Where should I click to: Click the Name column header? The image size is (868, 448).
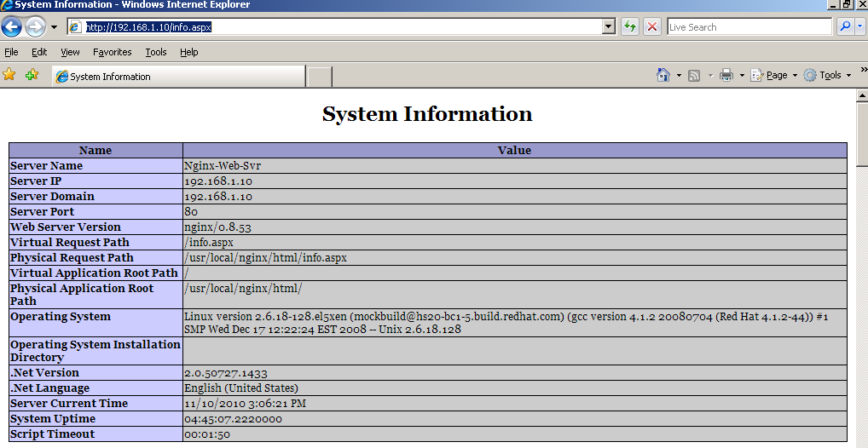(x=95, y=151)
